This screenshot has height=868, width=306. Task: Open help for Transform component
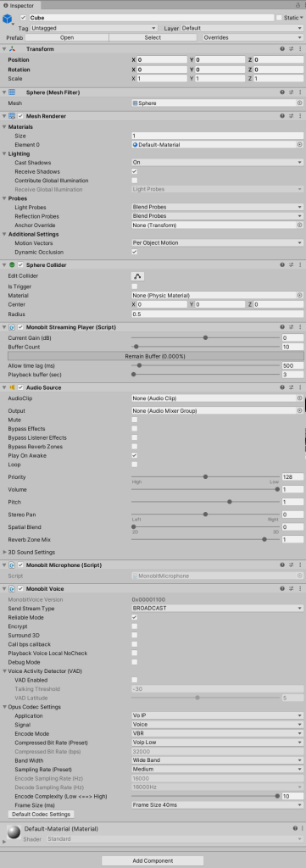click(x=282, y=48)
